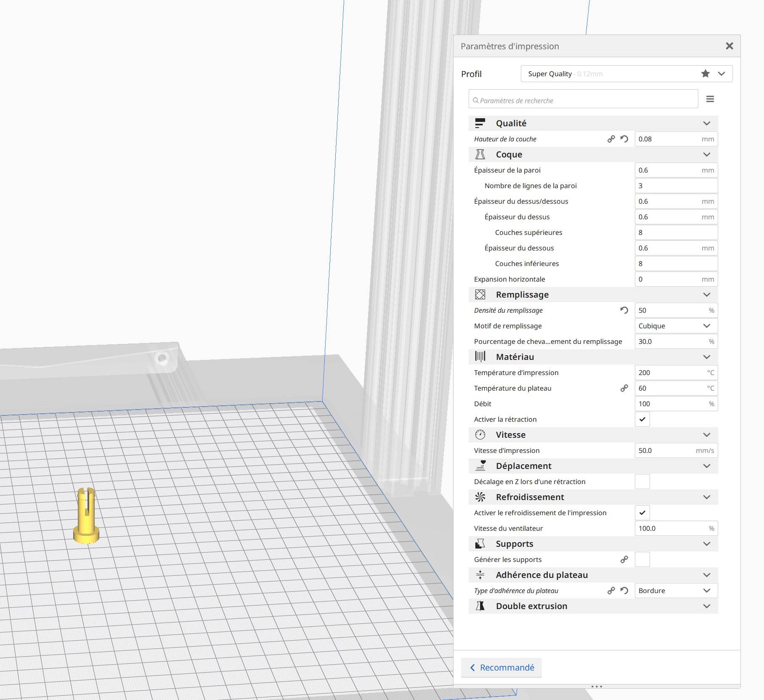
Task: Reset Densité du remplissage value
Action: 624,310
